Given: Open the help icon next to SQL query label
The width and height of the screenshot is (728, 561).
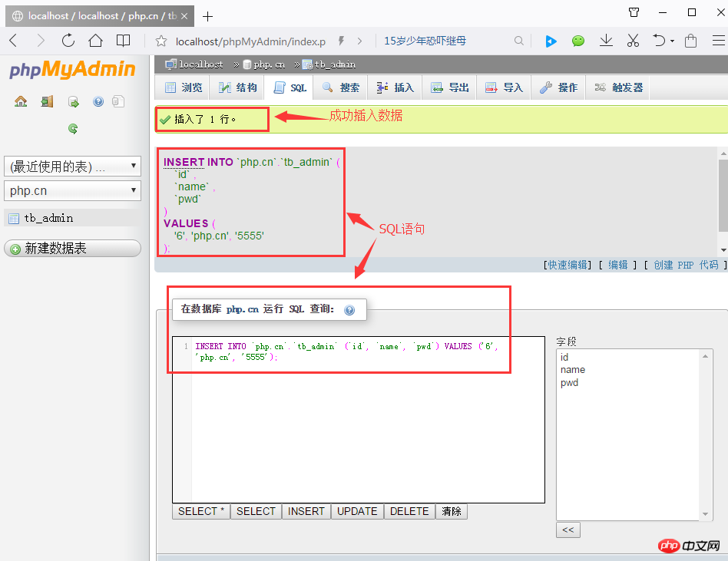Looking at the screenshot, I should pyautogui.click(x=349, y=310).
